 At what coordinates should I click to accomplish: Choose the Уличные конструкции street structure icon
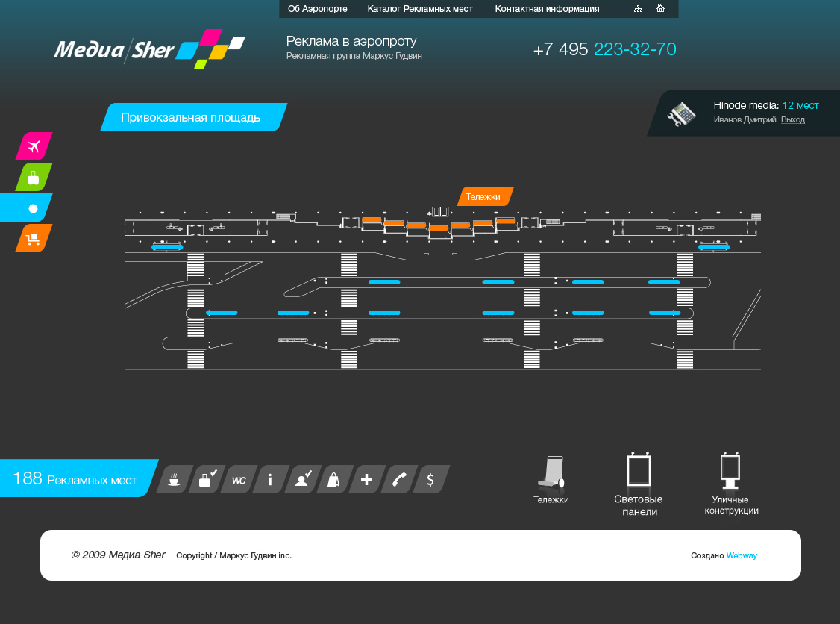[730, 471]
